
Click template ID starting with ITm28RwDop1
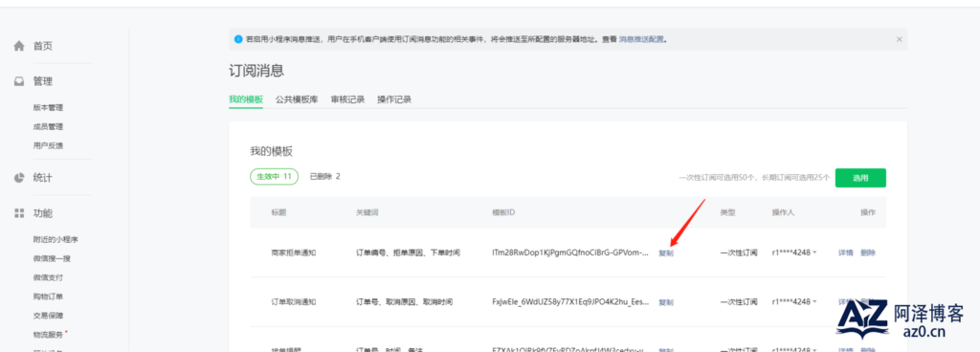pyautogui.click(x=570, y=253)
